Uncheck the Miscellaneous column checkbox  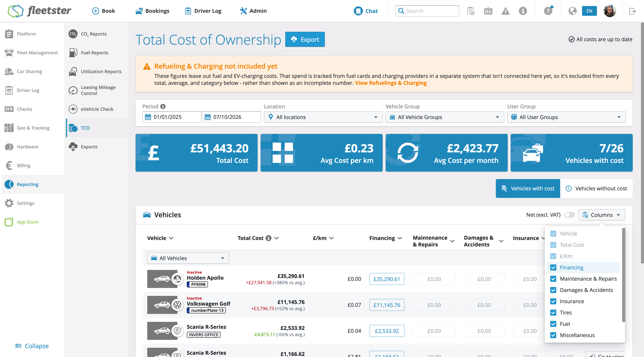point(553,335)
